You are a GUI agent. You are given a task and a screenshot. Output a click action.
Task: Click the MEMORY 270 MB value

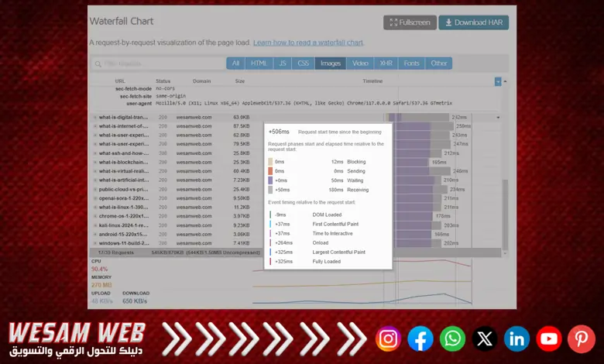pyautogui.click(x=101, y=285)
